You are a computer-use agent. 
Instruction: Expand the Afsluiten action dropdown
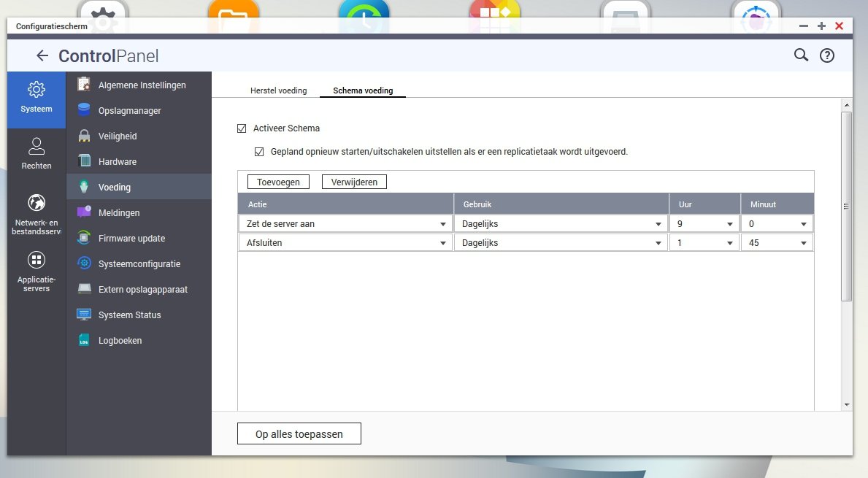pyautogui.click(x=345, y=243)
